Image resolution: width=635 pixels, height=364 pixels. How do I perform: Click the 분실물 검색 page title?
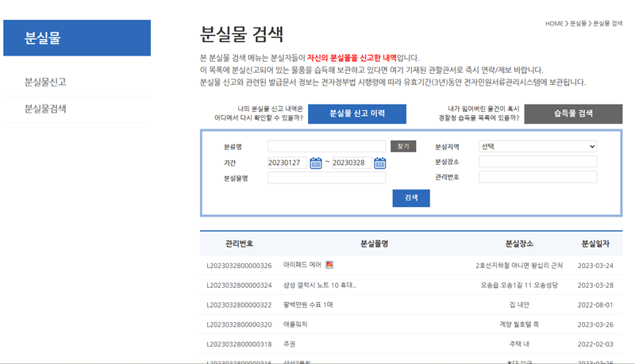(x=241, y=34)
